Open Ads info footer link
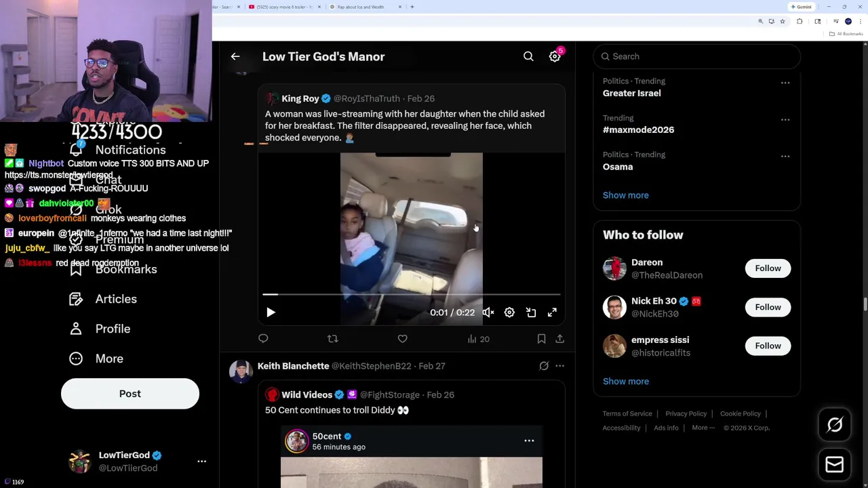 click(x=666, y=428)
